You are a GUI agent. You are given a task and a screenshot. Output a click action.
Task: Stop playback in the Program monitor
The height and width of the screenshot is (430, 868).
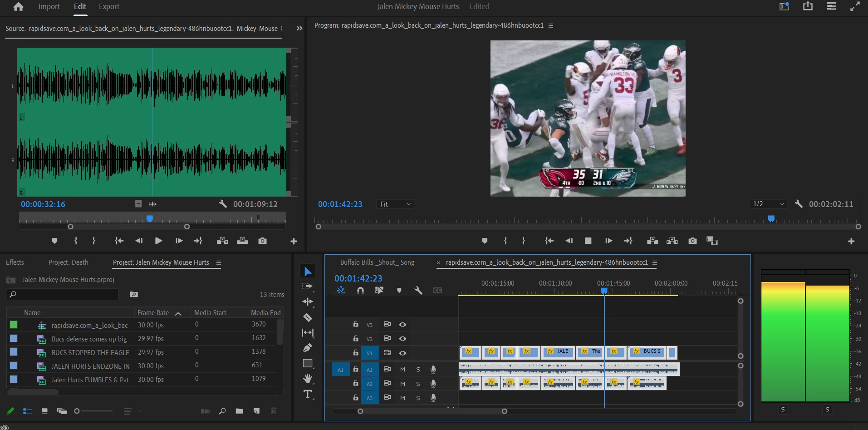point(588,241)
